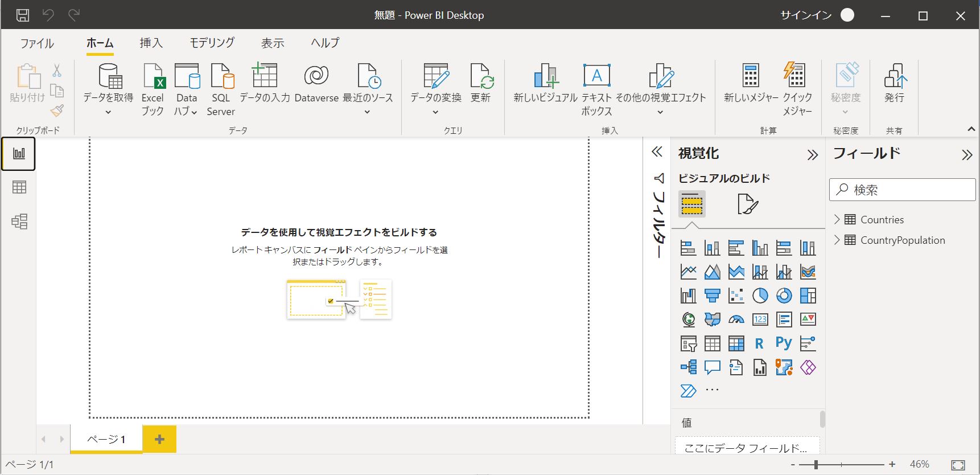Select the R script visual
980x475 pixels.
(x=760, y=343)
